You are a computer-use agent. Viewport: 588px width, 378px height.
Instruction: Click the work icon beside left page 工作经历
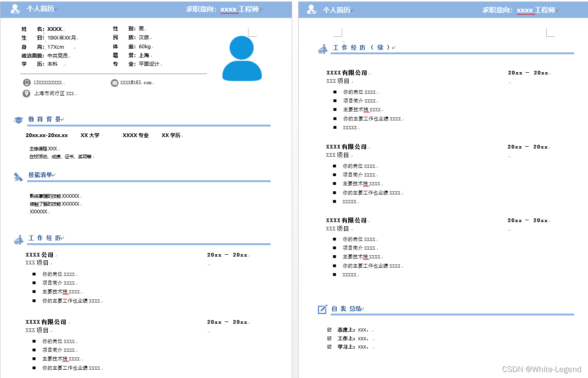(x=19, y=240)
